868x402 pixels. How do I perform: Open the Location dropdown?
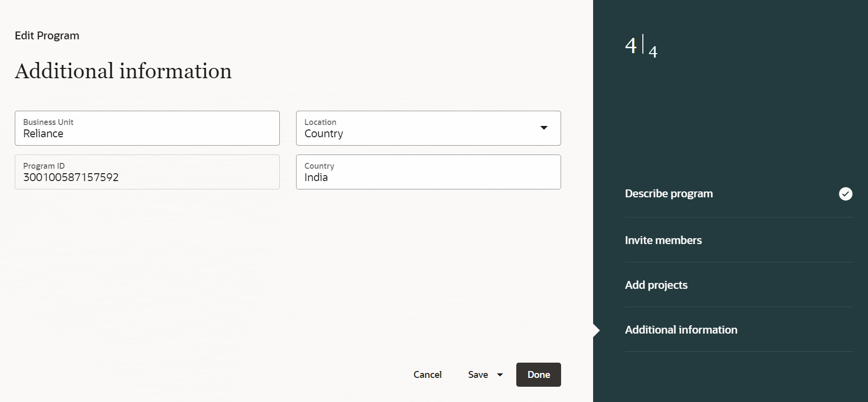pos(428,128)
